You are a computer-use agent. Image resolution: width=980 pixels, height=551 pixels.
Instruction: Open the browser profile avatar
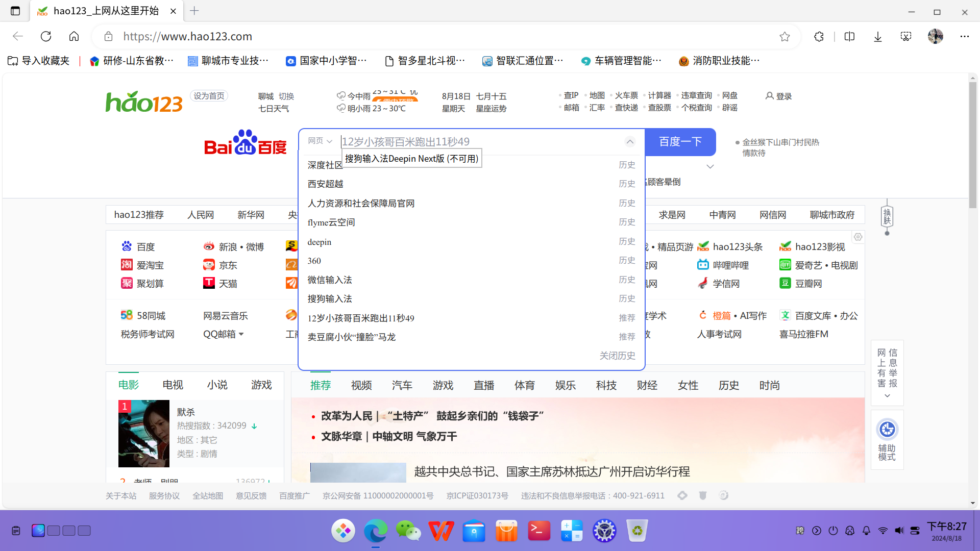(x=935, y=36)
